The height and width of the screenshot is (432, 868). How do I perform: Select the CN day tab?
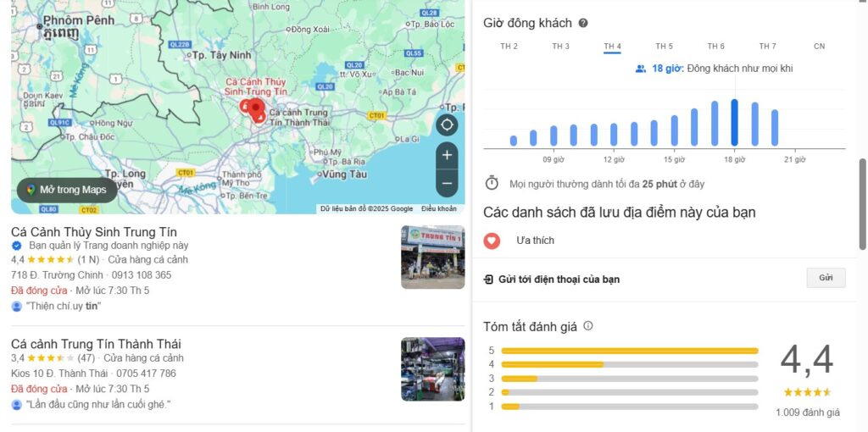[x=819, y=47]
